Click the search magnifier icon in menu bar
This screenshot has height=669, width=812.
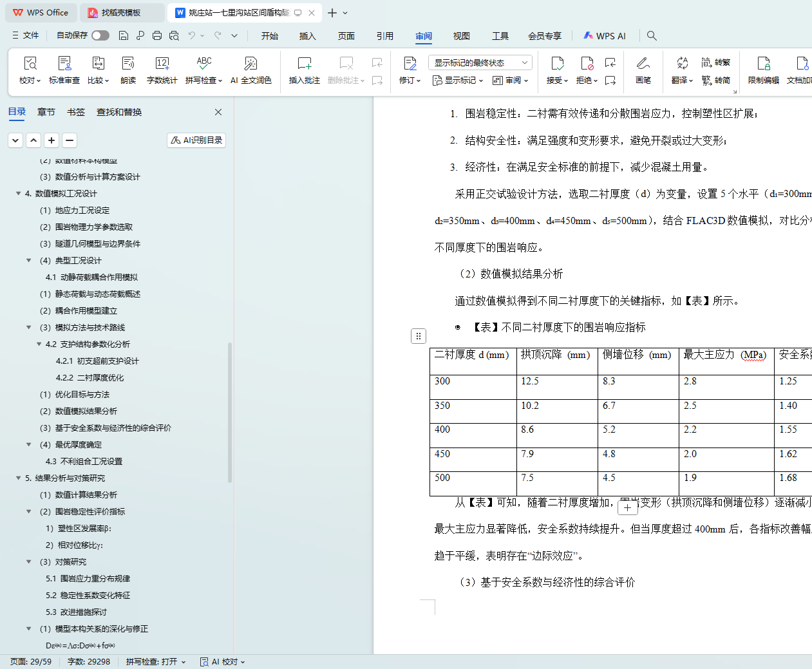[652, 36]
